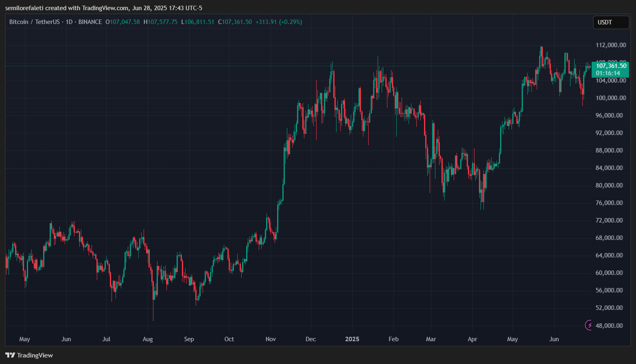The image size is (636, 364).
Task: Click the 48,000.00 price scale label
Action: 609,325
